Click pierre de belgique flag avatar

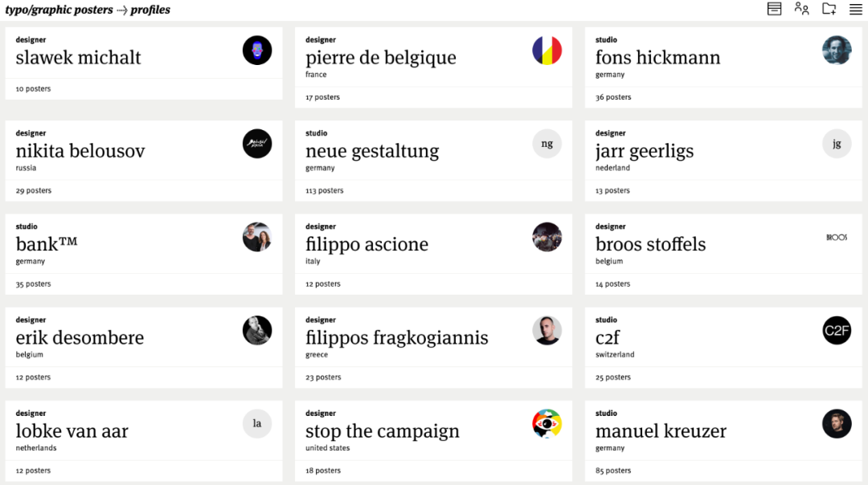tap(547, 51)
